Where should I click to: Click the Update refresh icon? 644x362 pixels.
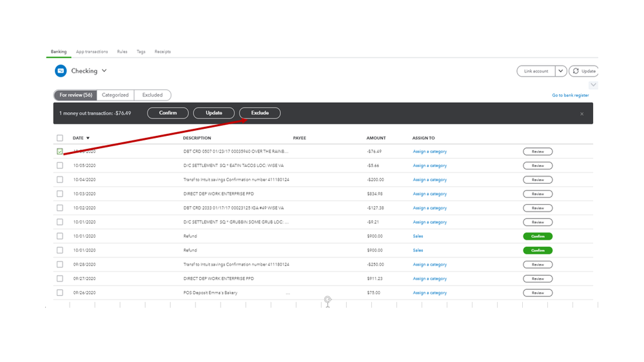pyautogui.click(x=576, y=71)
